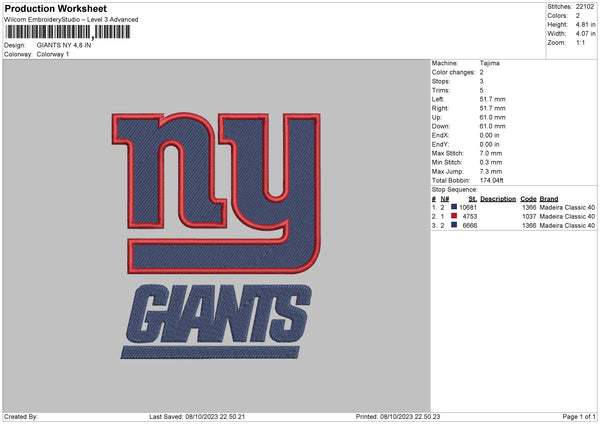Click the 'Brand' column header
600x424 pixels.
tap(549, 199)
